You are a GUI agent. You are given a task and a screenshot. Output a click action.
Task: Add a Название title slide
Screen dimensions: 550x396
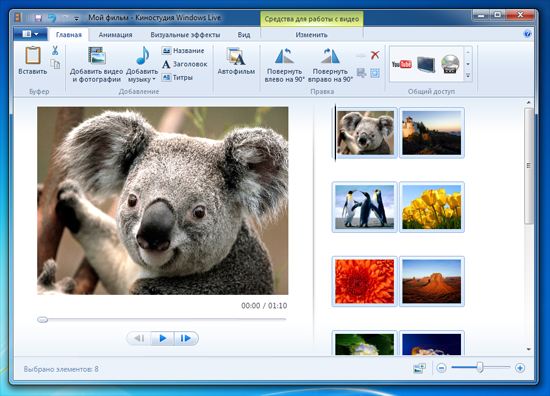click(183, 51)
